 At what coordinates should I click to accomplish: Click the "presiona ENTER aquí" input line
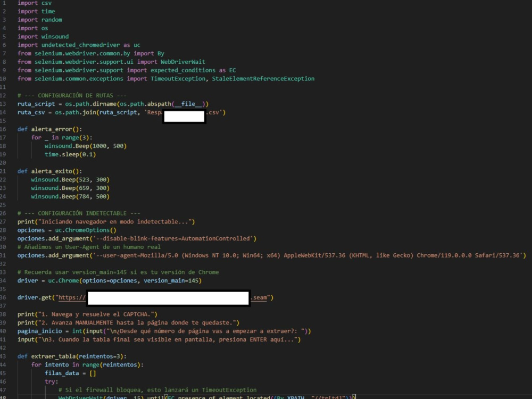(x=159, y=339)
